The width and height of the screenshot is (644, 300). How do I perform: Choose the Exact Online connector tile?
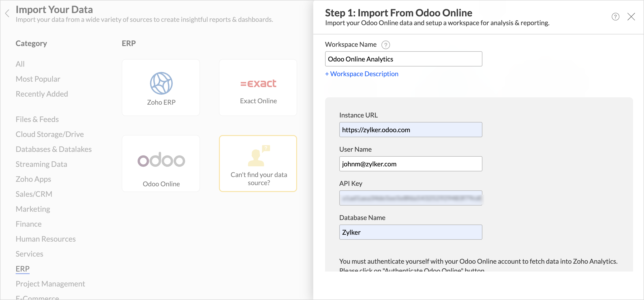point(258,87)
